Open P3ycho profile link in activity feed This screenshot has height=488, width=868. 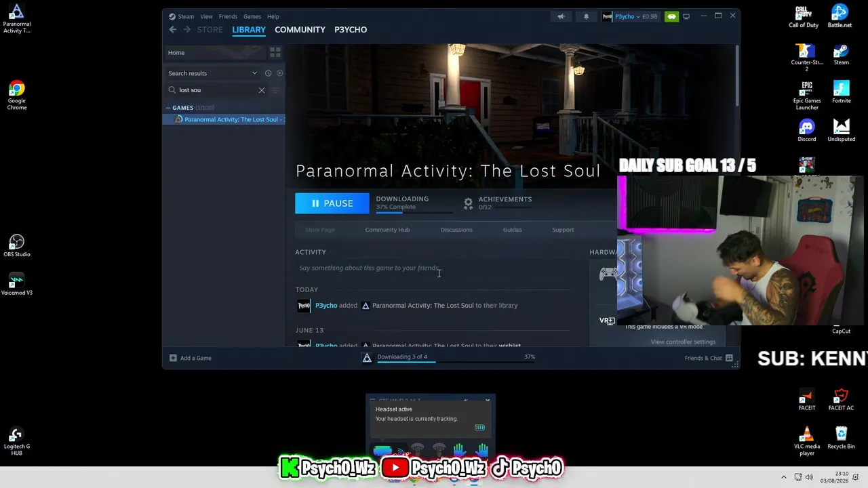coord(326,306)
